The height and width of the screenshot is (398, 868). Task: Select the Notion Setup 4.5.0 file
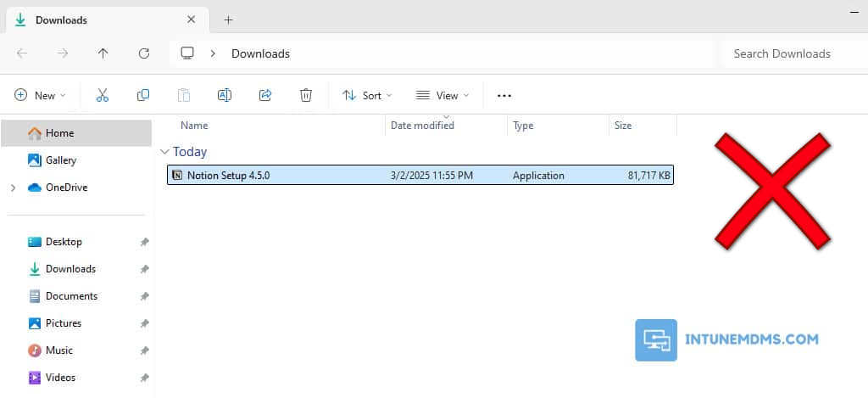point(420,175)
